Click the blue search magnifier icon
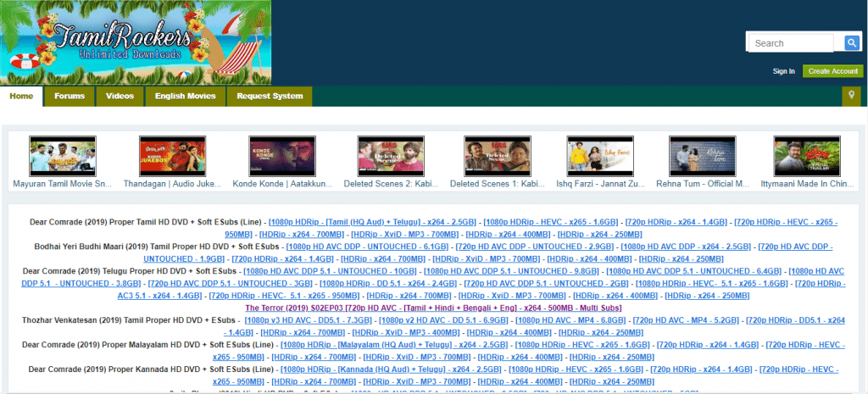 tap(851, 43)
